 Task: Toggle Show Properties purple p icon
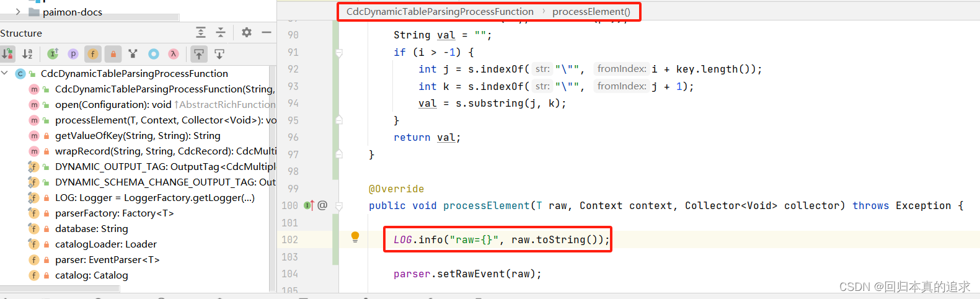click(73, 54)
